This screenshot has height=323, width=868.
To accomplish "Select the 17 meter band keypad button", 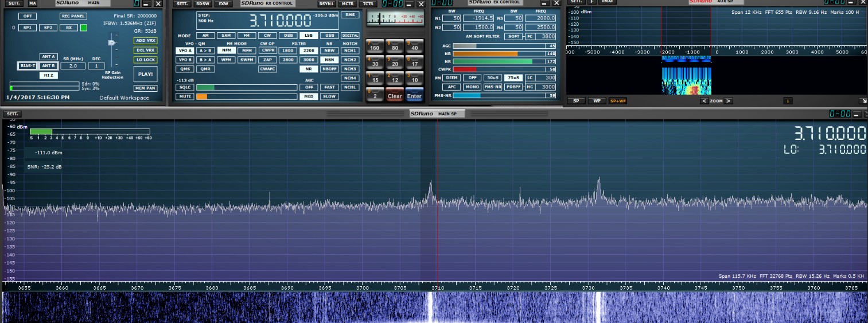I will coord(414,63).
